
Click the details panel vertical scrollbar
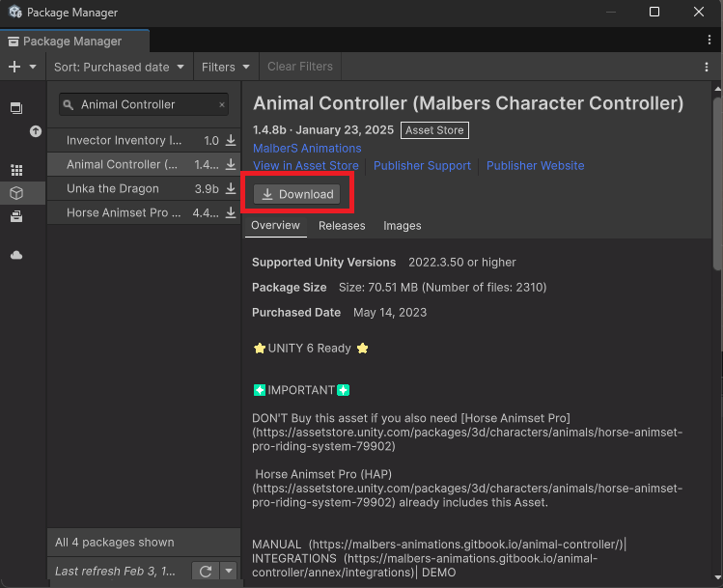coord(717,183)
